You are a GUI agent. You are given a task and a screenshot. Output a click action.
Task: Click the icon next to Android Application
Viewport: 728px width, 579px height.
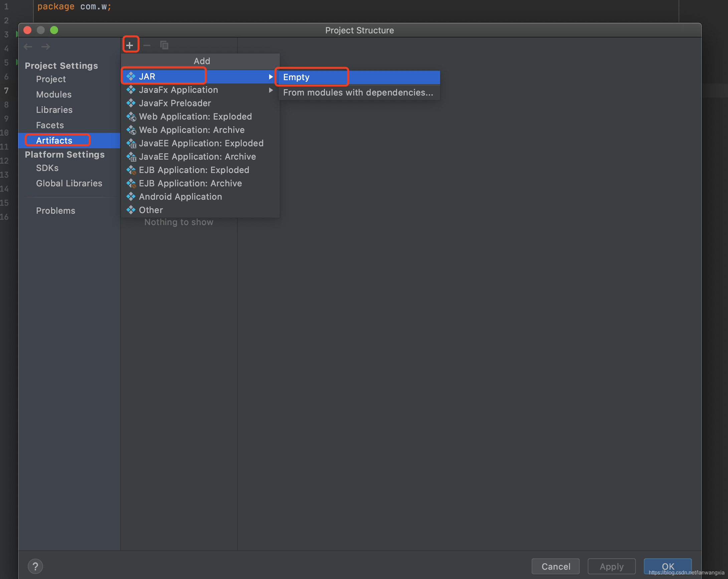click(131, 196)
